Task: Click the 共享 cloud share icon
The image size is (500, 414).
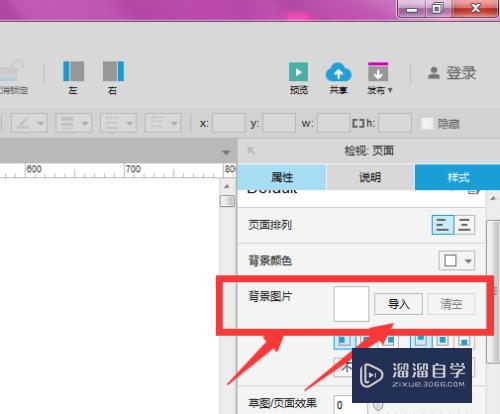Action: click(x=338, y=72)
